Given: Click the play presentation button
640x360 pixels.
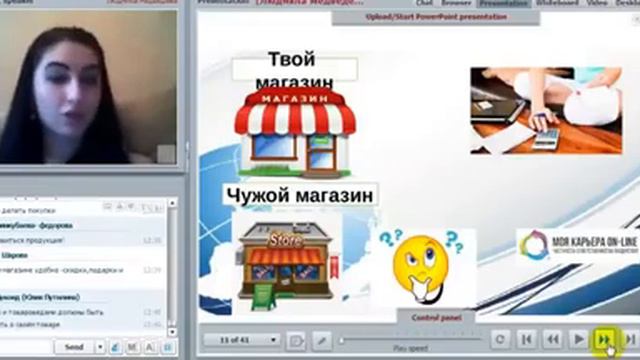Looking at the screenshot, I should click(x=578, y=339).
